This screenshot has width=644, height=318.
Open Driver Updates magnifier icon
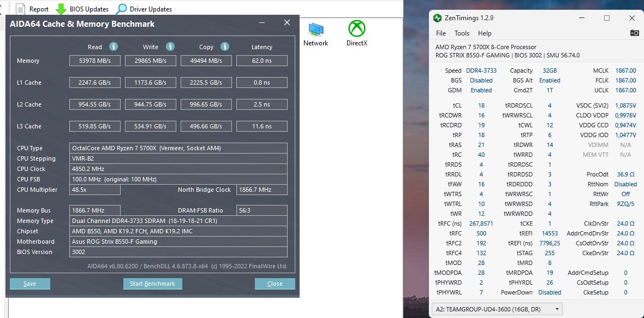click(121, 9)
